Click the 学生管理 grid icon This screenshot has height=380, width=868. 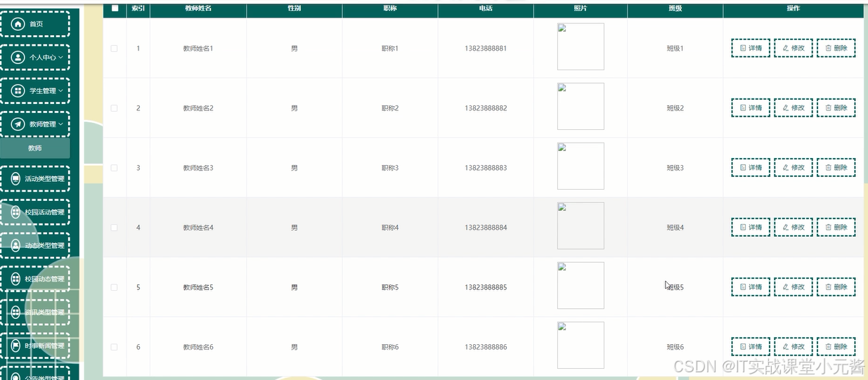tap(18, 91)
